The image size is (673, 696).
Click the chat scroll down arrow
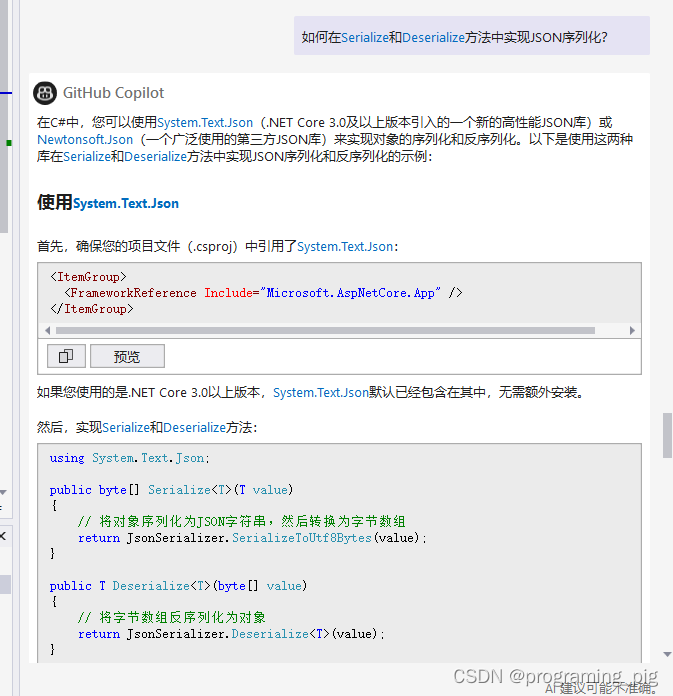tap(667, 654)
